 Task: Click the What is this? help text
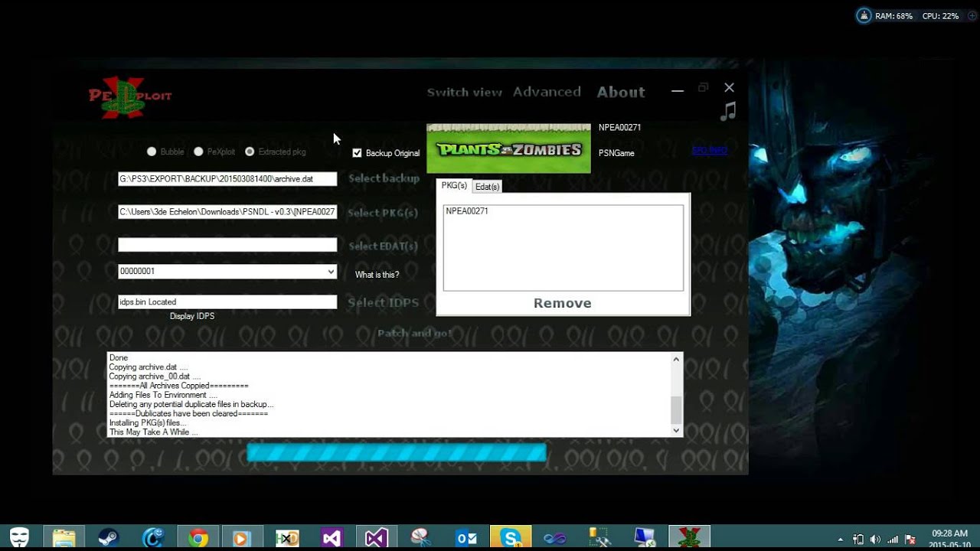pos(377,275)
